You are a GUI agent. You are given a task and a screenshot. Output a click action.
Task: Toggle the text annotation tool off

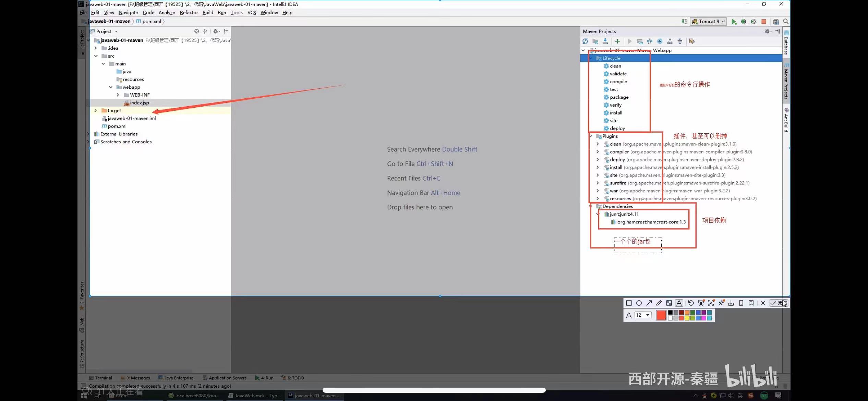(x=679, y=303)
